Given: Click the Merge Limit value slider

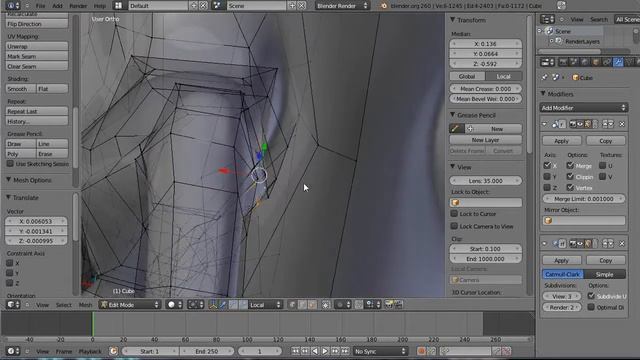Looking at the screenshot, I should click(584, 199).
